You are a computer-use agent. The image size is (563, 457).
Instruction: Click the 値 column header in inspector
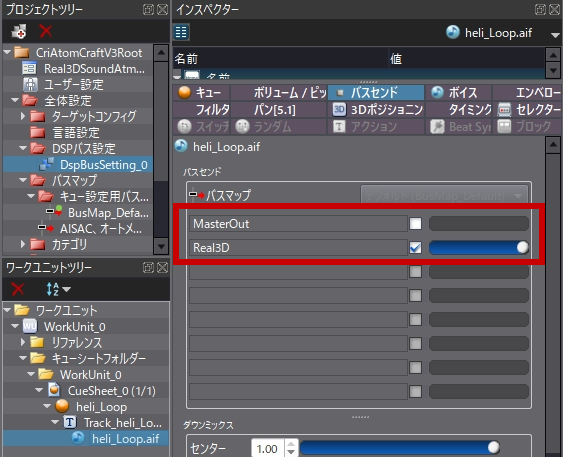467,59
